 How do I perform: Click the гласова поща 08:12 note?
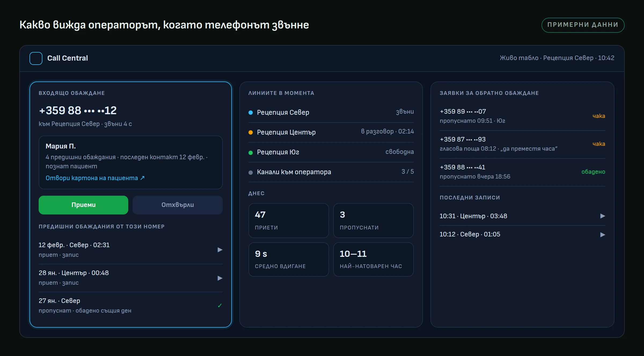coord(499,149)
